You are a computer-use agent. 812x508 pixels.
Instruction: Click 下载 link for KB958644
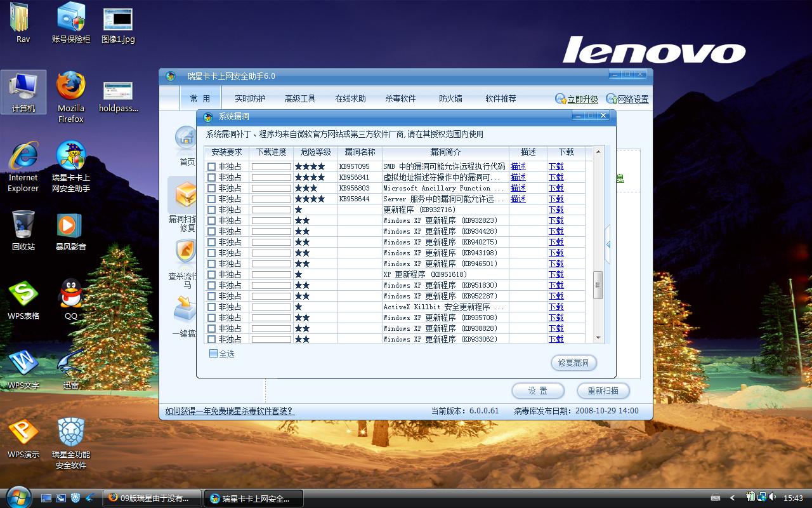pyautogui.click(x=556, y=199)
